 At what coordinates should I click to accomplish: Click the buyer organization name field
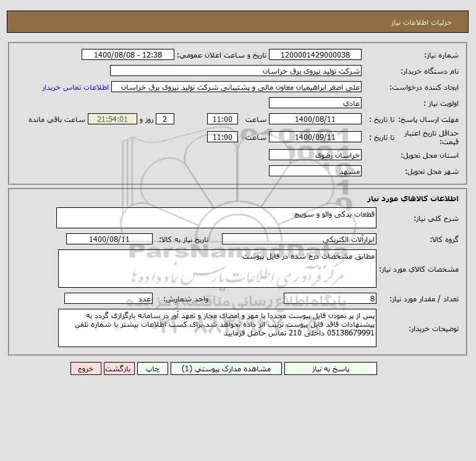pos(236,71)
